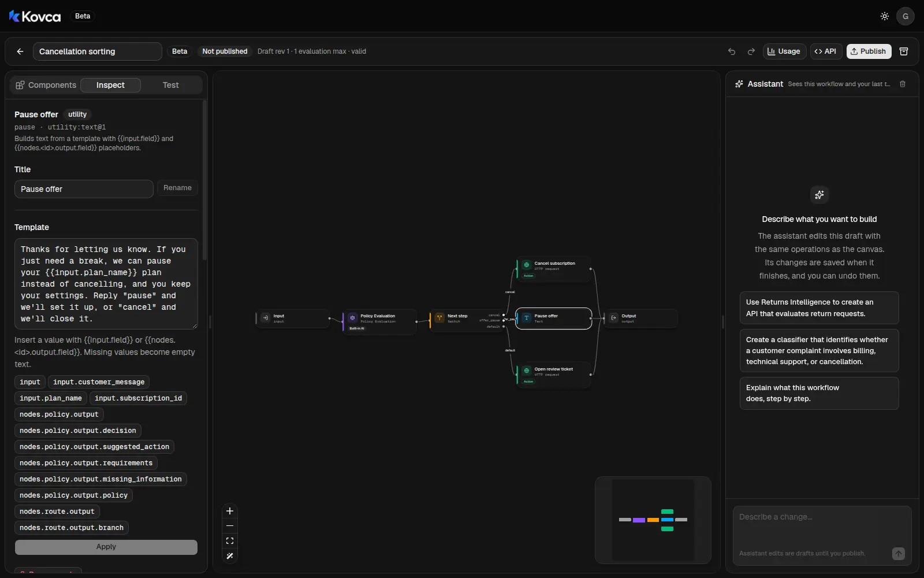The width and height of the screenshot is (924, 578).
Task: Choose the Explain what this workflow suggestion
Action: coord(819,393)
